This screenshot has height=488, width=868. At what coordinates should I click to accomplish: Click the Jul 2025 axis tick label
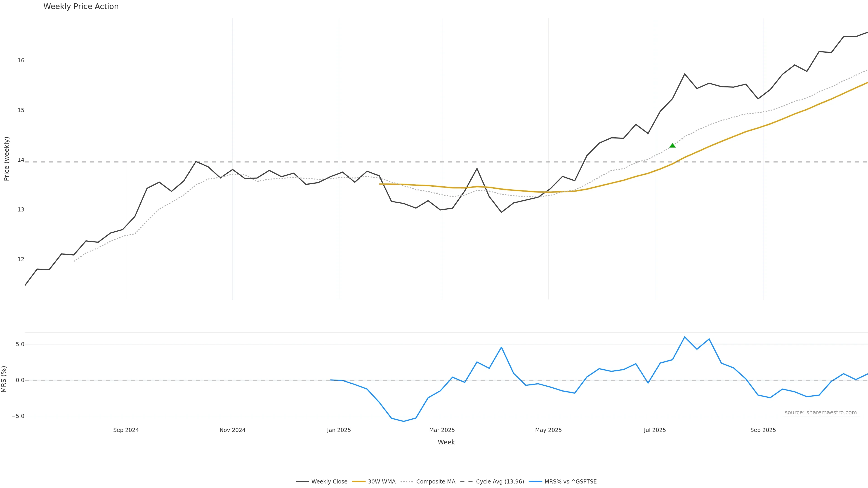click(x=655, y=430)
